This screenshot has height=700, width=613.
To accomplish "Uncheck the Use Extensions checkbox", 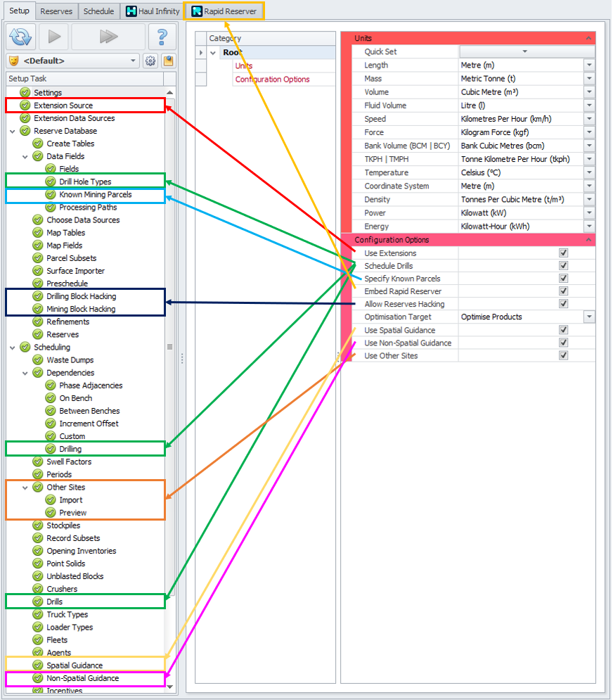I will [564, 253].
